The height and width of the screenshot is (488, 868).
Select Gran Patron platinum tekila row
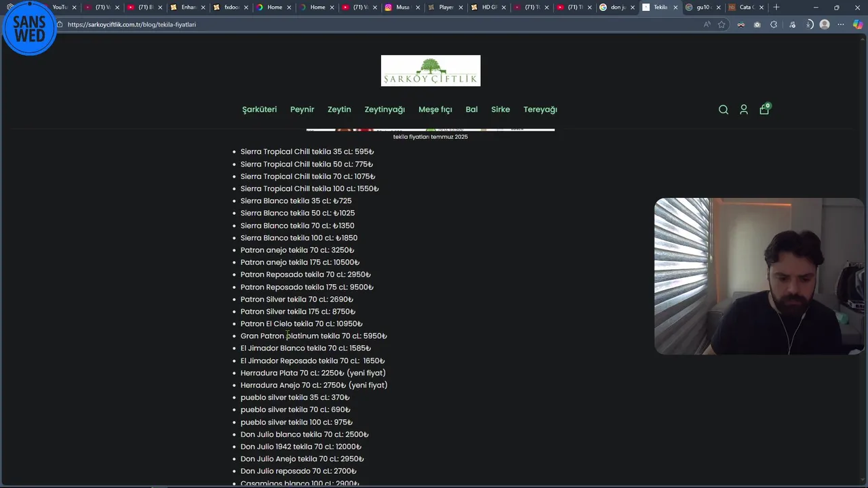pos(313,335)
